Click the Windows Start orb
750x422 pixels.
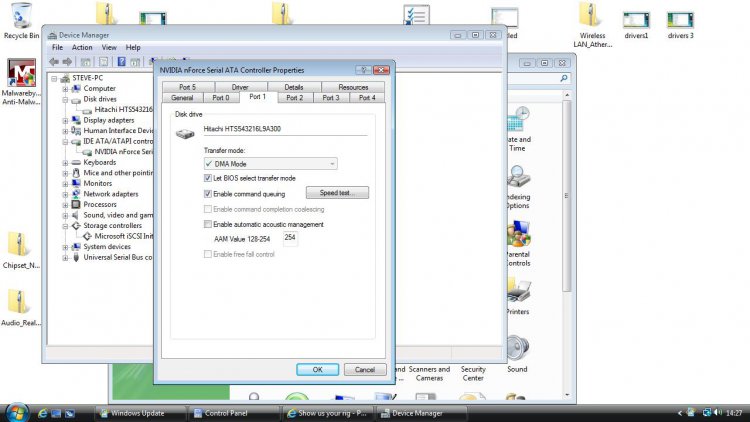click(17, 412)
